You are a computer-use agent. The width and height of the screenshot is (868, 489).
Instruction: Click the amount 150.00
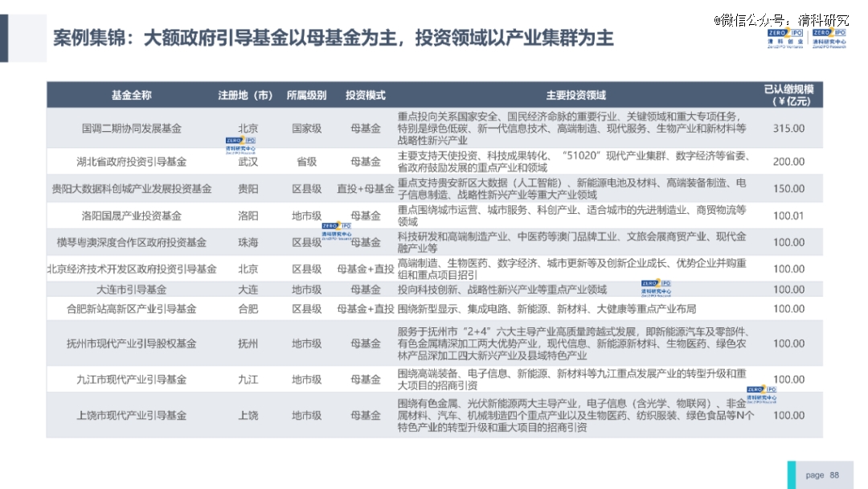(x=789, y=189)
